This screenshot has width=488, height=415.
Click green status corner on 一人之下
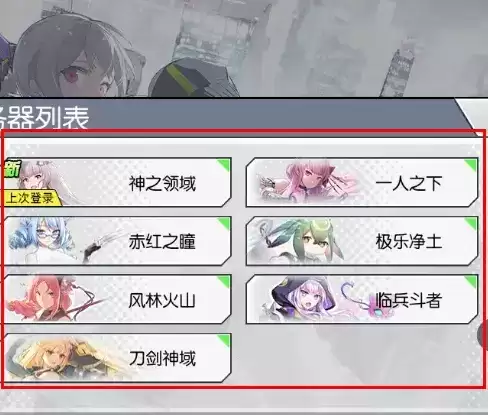tap(471, 164)
